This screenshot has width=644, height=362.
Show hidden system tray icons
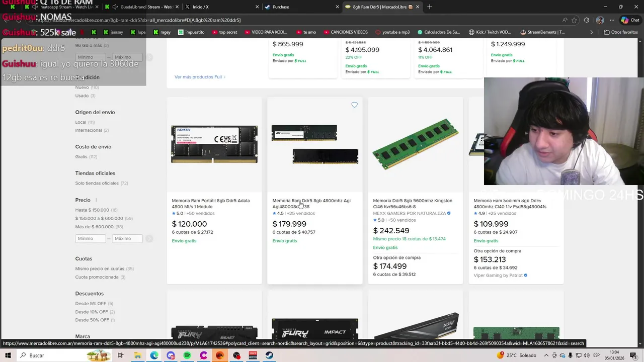546,355
